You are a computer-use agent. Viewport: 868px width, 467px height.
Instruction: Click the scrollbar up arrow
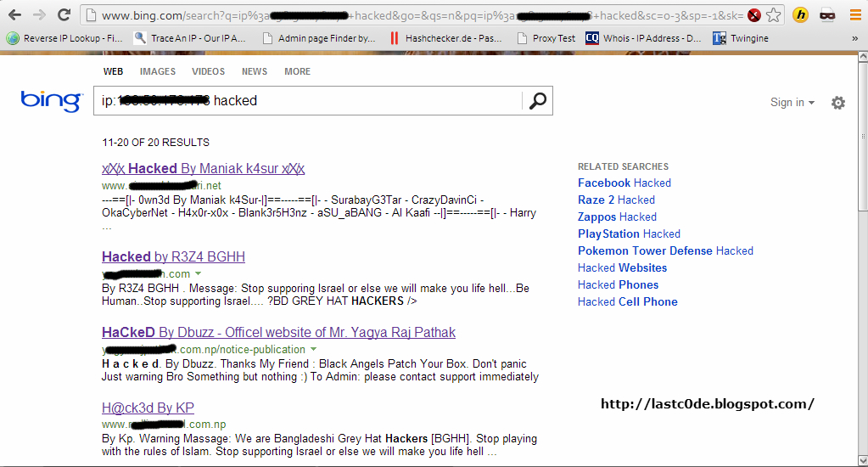862,57
